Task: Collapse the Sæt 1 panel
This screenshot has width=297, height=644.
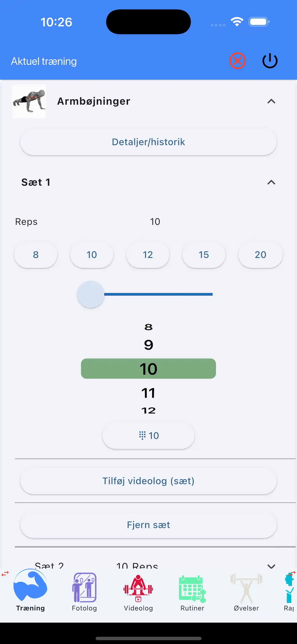Action: click(x=271, y=182)
